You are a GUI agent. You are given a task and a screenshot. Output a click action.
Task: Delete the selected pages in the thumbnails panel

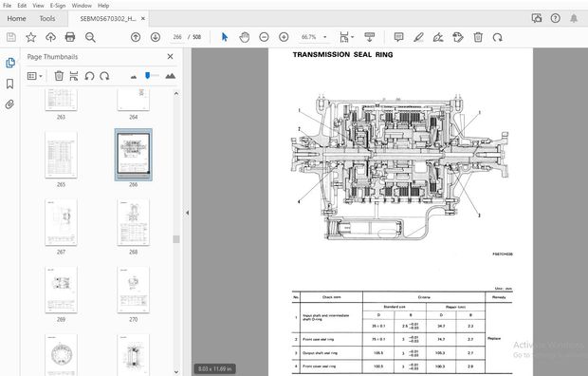pyautogui.click(x=59, y=76)
